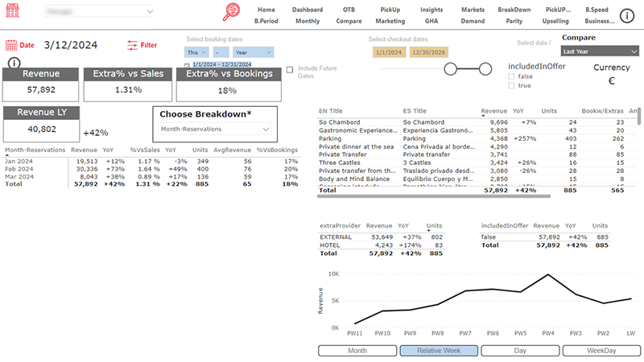Check the includedInOffer false option
The width and height of the screenshot is (644, 362).
pos(511,76)
